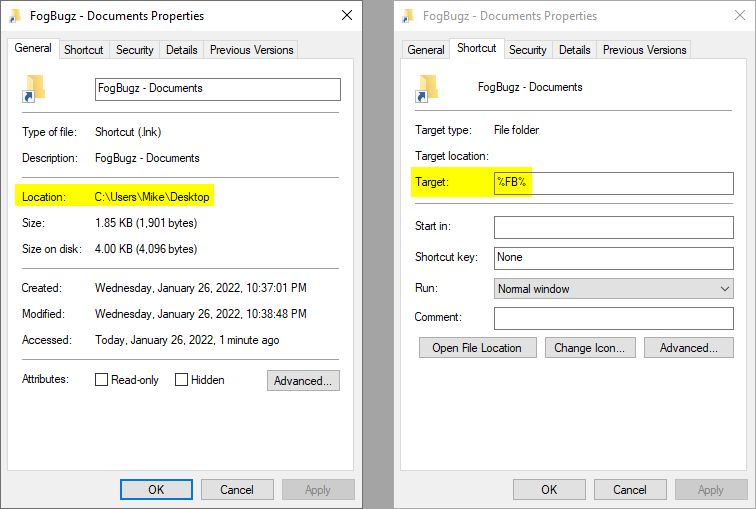The height and width of the screenshot is (509, 756).
Task: Click the location path C:\Users\Mike\Desktop
Action: click(152, 197)
